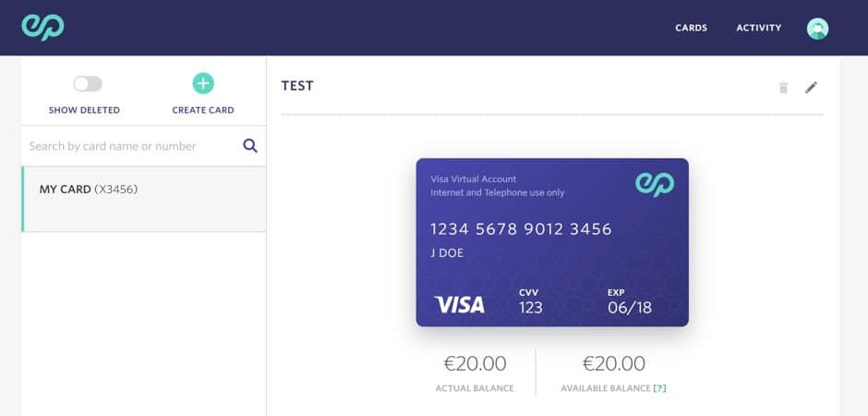The height and width of the screenshot is (416, 868).
Task: Click the VISA logo on the card
Action: (460, 305)
